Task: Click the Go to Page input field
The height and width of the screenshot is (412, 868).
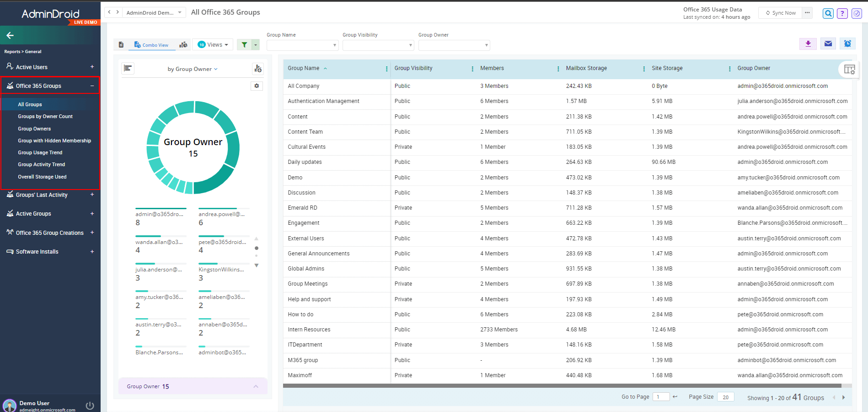Action: [661, 396]
